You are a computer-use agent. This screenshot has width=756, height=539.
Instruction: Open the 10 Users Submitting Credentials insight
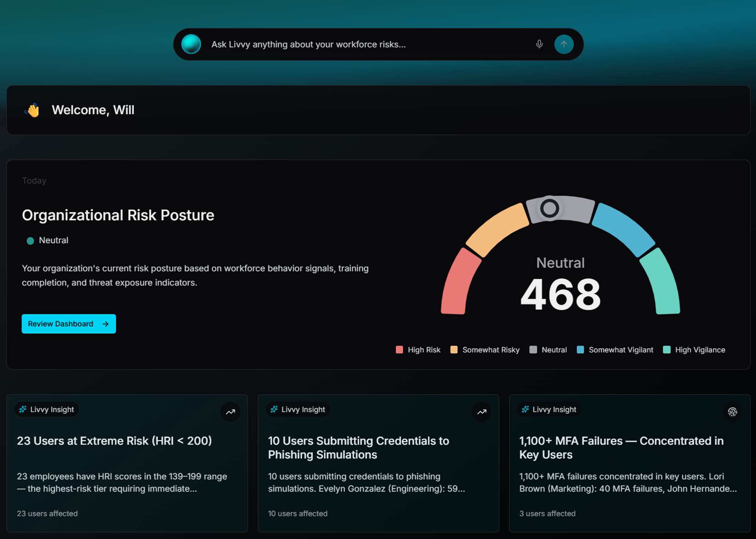coord(358,448)
